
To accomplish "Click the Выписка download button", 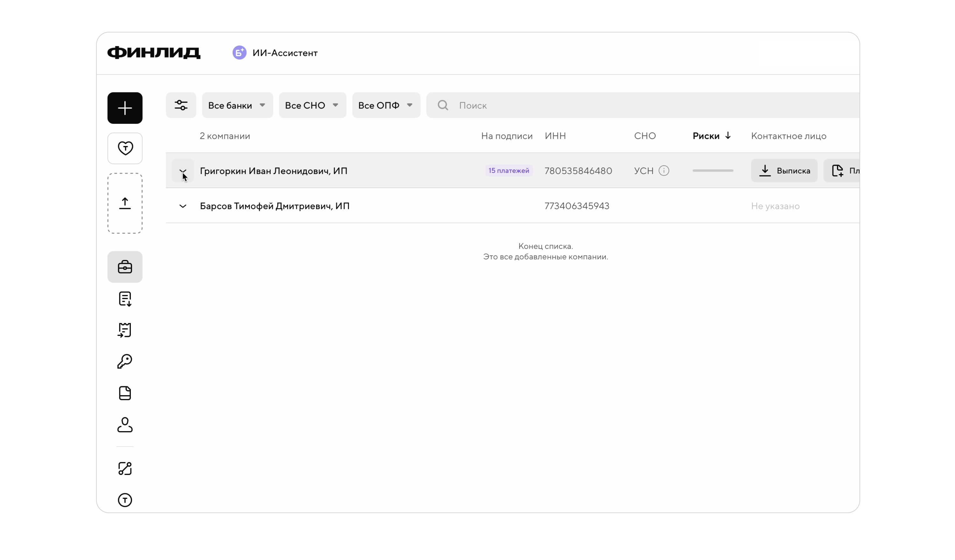I will [784, 171].
